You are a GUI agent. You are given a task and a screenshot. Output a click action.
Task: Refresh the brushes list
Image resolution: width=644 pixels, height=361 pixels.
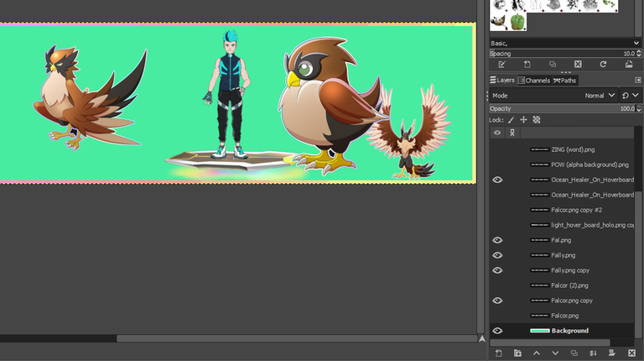(x=603, y=65)
